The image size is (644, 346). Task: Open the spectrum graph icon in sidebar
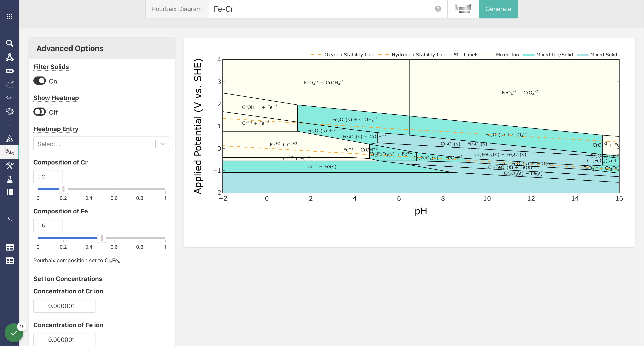(x=10, y=220)
